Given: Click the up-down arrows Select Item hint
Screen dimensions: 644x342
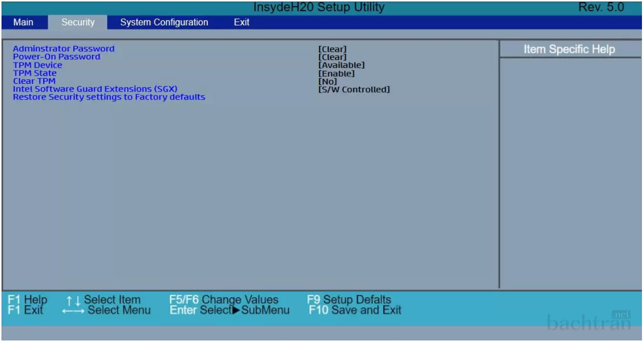Looking at the screenshot, I should pyautogui.click(x=103, y=300).
